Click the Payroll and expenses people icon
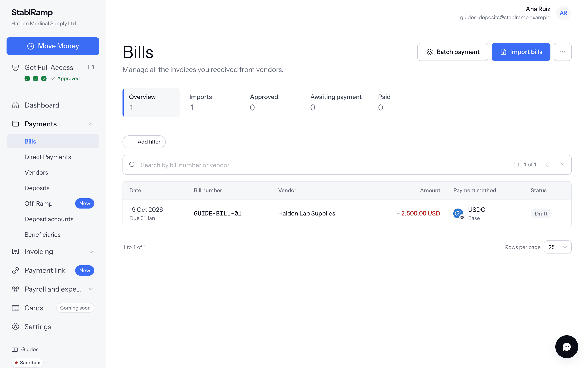The width and height of the screenshot is (588, 368). click(x=16, y=289)
